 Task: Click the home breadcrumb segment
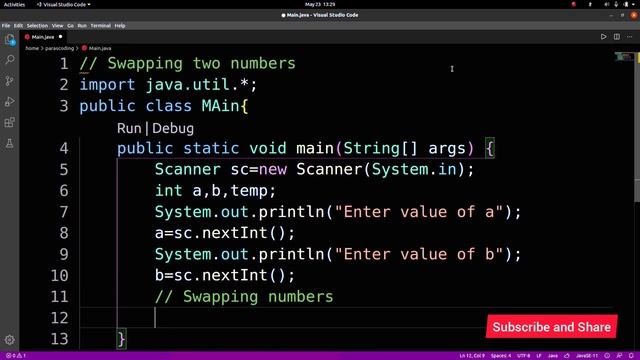tap(32, 48)
